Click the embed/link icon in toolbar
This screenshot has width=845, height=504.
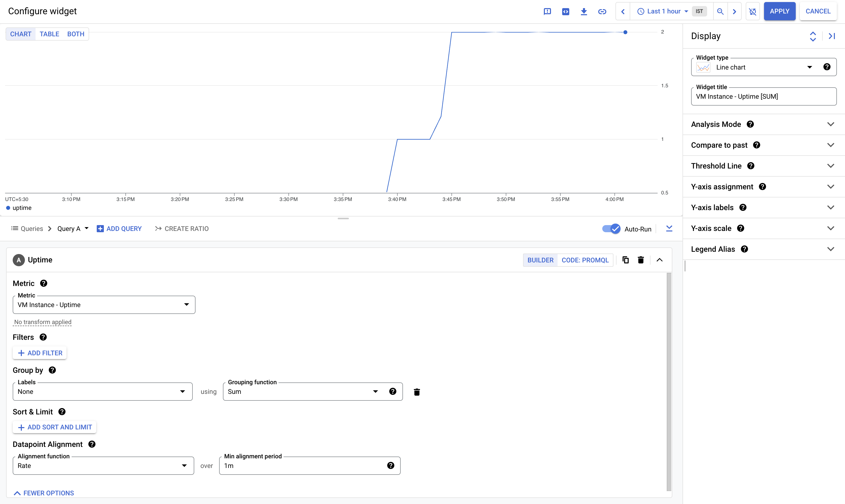[x=602, y=11]
